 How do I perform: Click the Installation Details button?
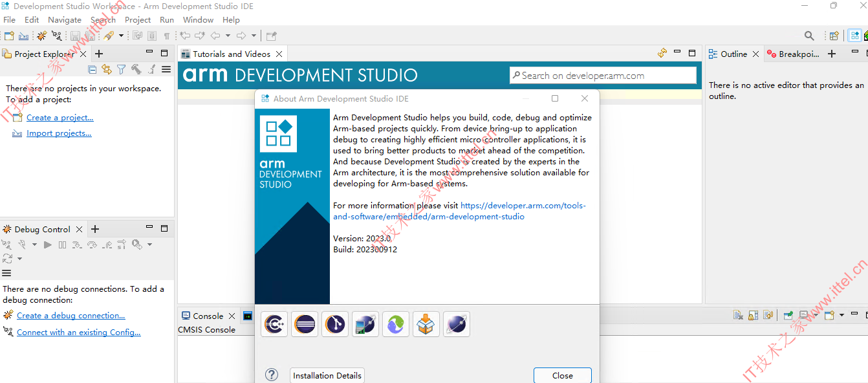click(x=327, y=376)
